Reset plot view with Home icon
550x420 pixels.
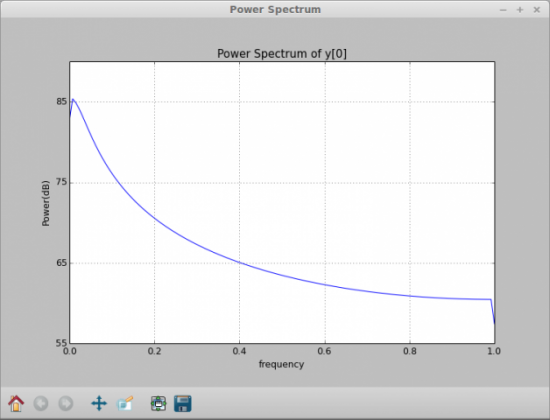tap(16, 403)
